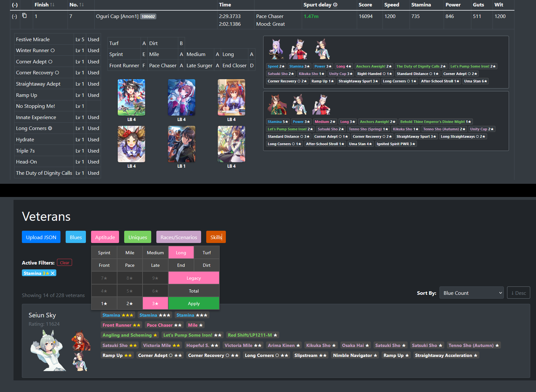Choose the 3★ star level
Image resolution: width=536 pixels, height=392 pixels.
(155, 303)
